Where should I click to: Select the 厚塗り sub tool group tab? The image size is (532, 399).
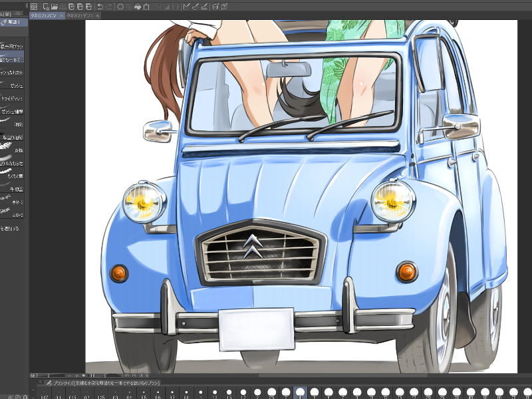click(x=13, y=22)
